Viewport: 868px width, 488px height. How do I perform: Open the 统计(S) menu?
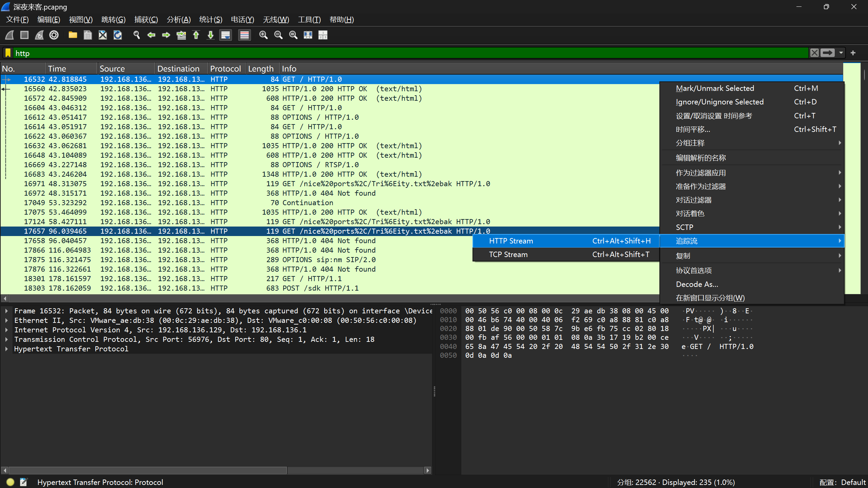[210, 19]
